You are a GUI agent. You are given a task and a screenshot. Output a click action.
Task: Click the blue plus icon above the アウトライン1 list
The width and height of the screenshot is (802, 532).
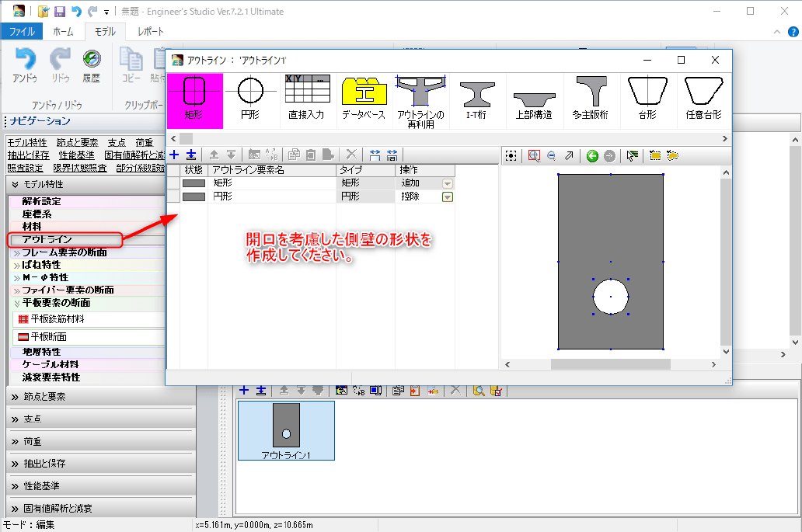point(244,391)
